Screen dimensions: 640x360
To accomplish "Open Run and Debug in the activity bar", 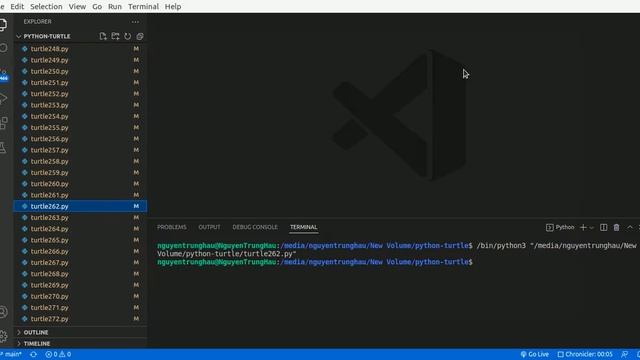I will point(3,98).
